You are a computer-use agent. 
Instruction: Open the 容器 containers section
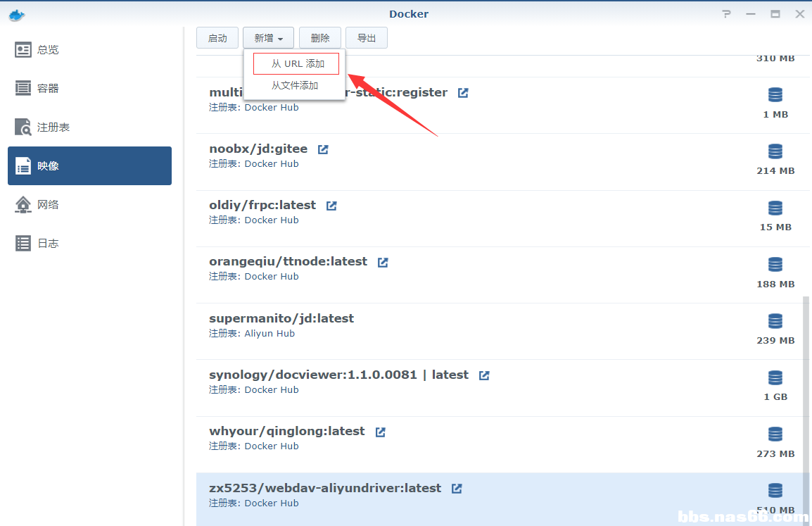pos(89,89)
